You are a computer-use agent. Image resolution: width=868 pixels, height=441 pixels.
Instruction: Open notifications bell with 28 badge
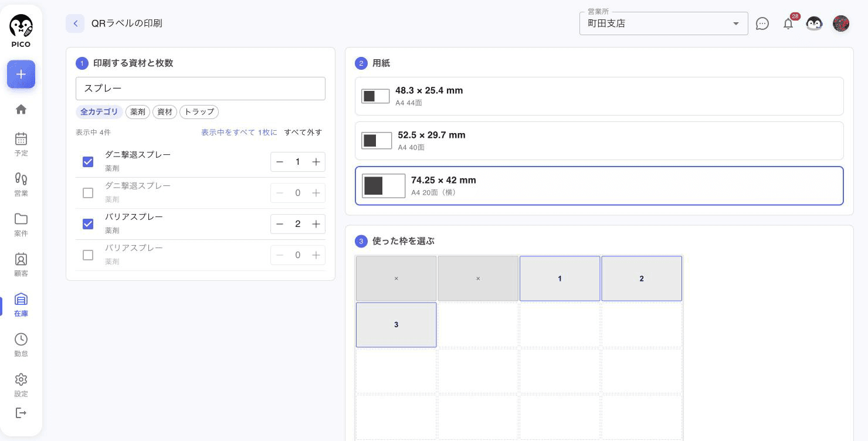click(788, 23)
